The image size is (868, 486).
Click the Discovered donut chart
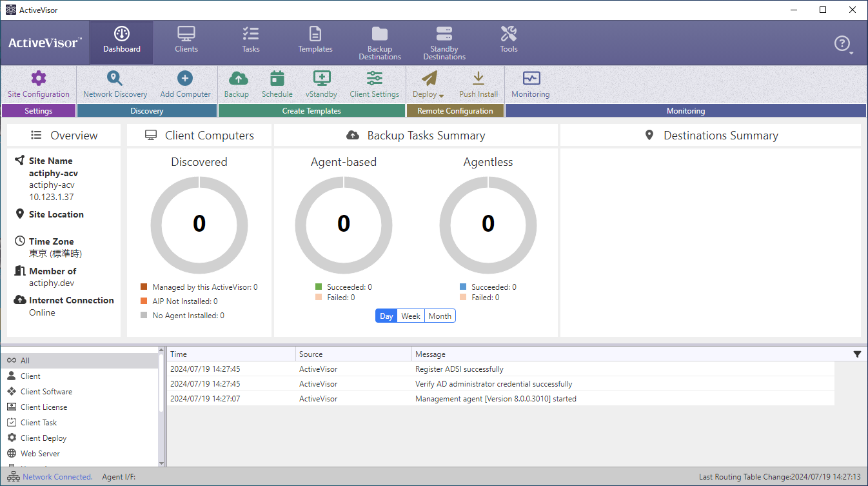[x=199, y=225]
